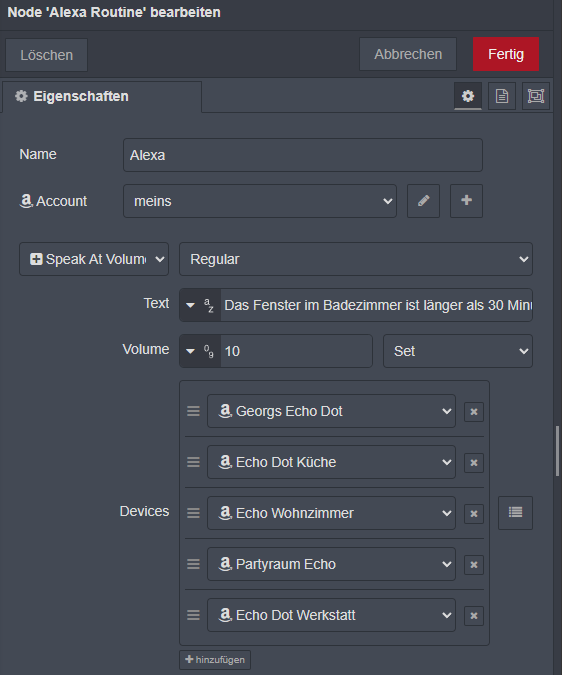Remove Echo Dot Küche device

click(474, 462)
